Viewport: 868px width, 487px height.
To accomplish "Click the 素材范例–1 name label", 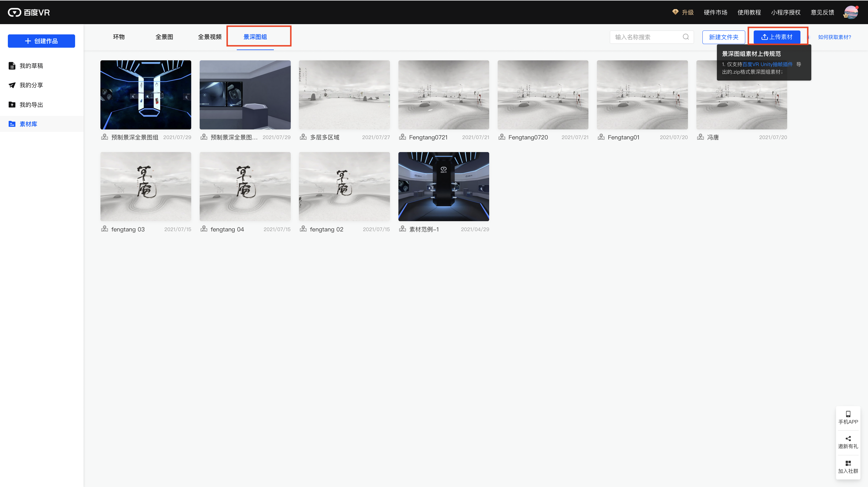I will click(424, 229).
